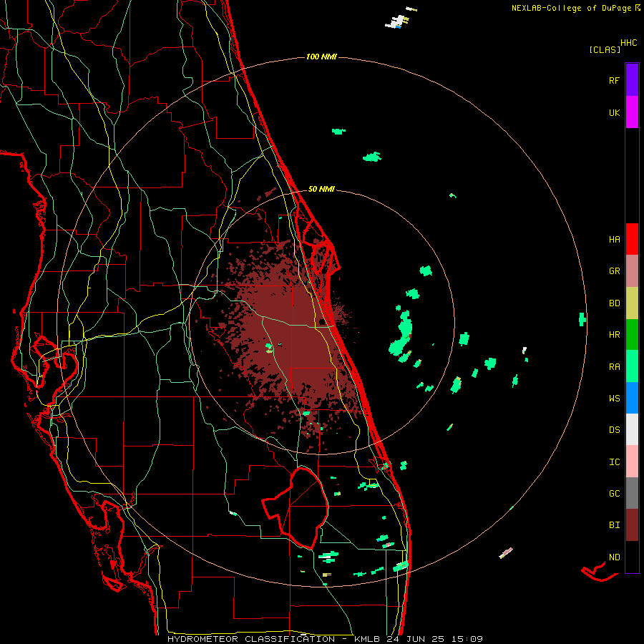Click the "100 NMI" range ring label

point(321,57)
